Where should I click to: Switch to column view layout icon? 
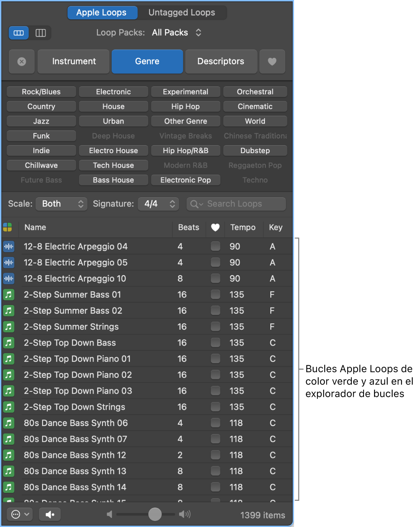pyautogui.click(x=41, y=33)
